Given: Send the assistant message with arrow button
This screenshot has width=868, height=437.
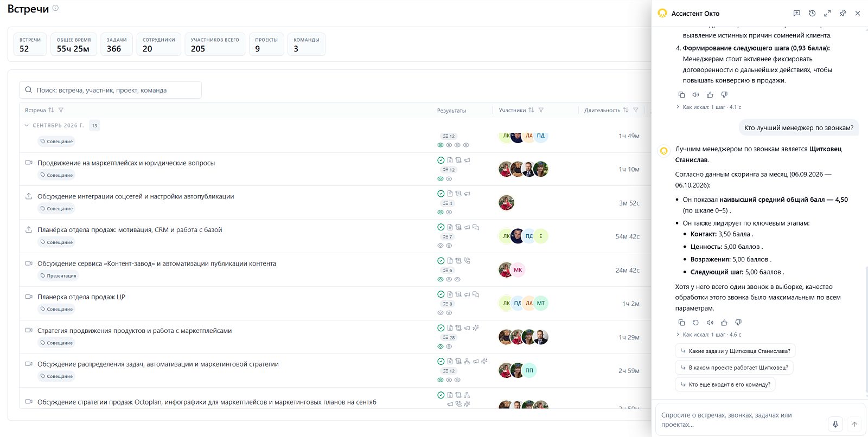Looking at the screenshot, I should tap(854, 424).
